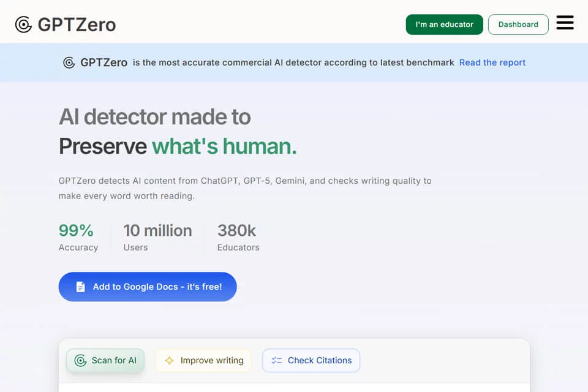
Task: Click the 99% accuracy figure
Action: (76, 230)
